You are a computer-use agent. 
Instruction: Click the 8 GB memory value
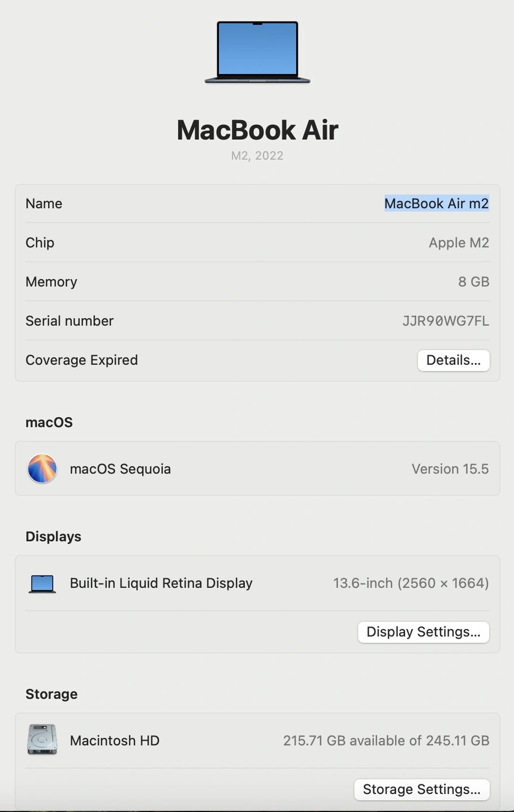click(x=473, y=282)
